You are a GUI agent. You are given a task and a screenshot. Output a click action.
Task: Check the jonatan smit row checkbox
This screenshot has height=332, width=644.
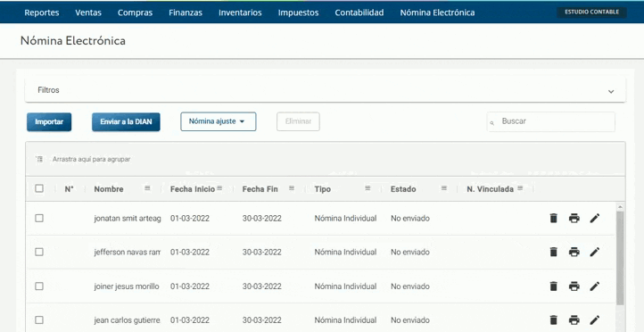(39, 218)
